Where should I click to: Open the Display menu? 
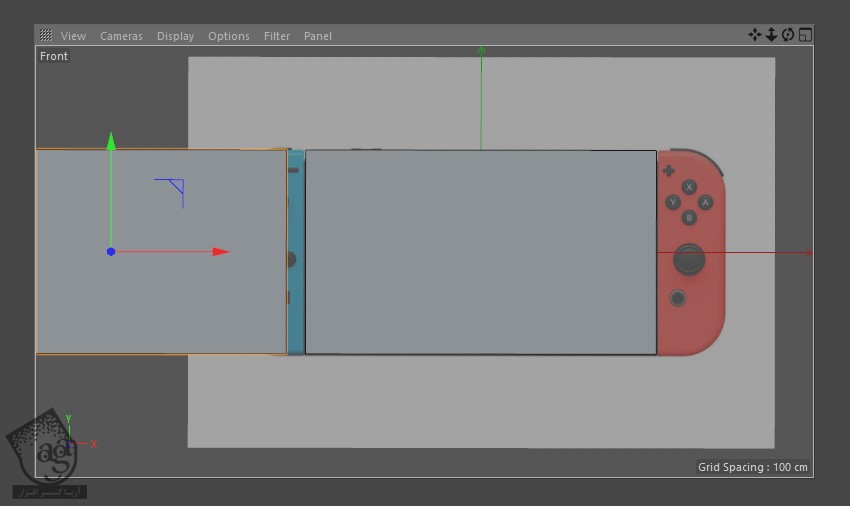click(x=175, y=36)
